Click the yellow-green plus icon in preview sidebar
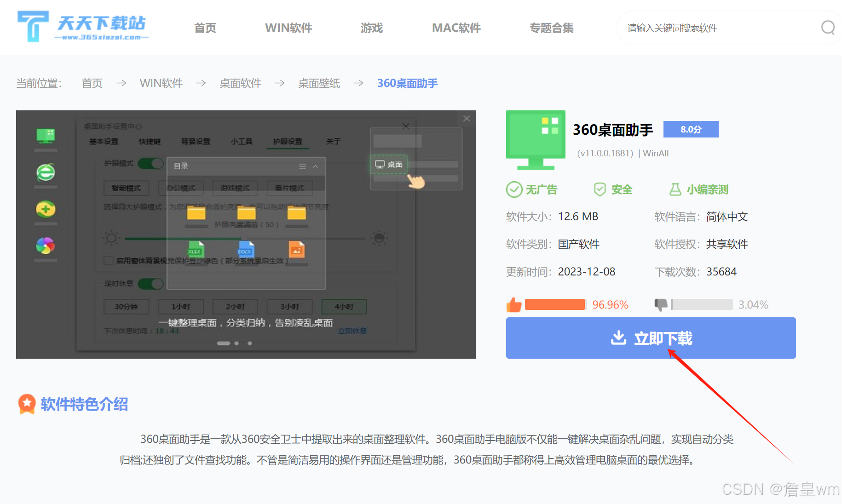This screenshot has height=504, width=842. (x=46, y=209)
